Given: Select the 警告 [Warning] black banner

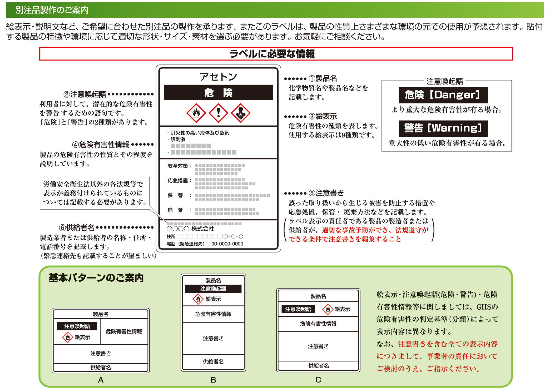Looking at the screenshot, I should click(x=443, y=128).
